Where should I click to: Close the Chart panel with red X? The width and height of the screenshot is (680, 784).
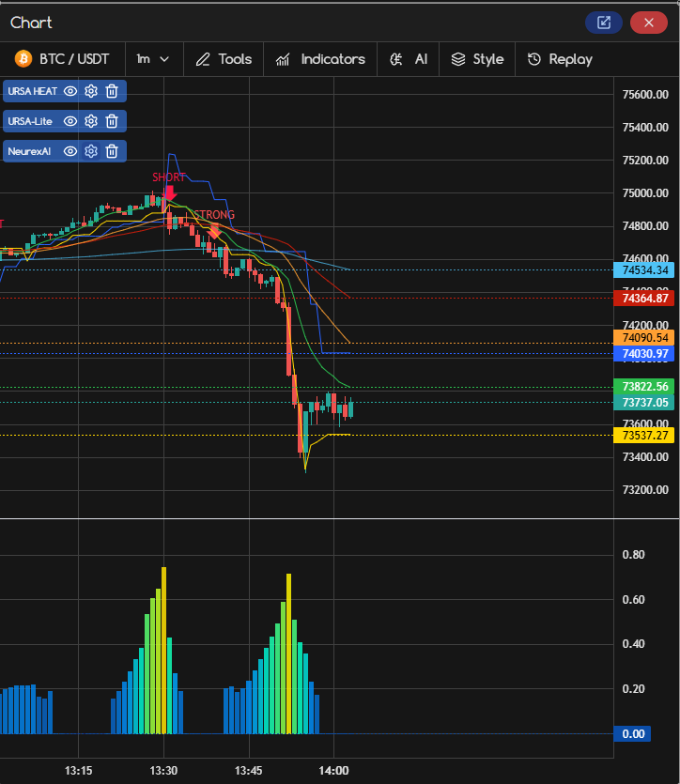(x=648, y=23)
